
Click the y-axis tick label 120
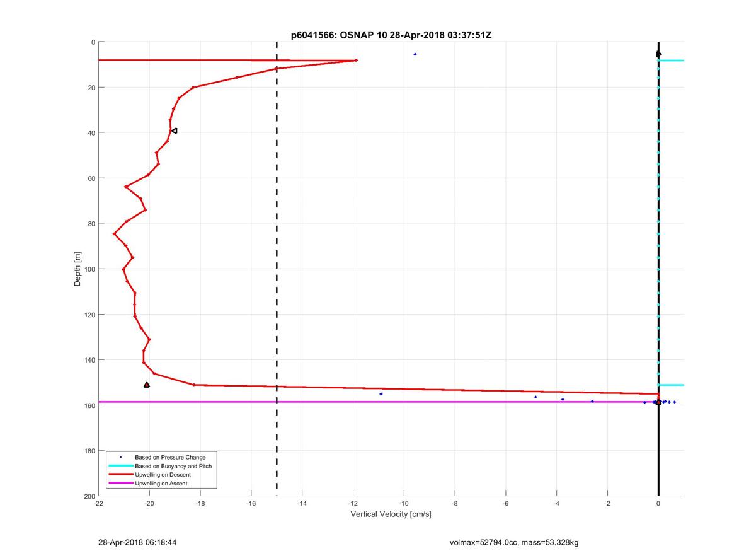point(89,315)
